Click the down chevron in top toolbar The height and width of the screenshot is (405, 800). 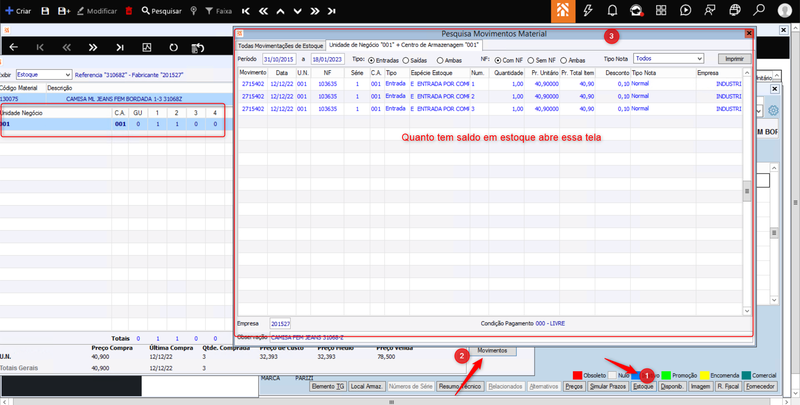tap(297, 11)
